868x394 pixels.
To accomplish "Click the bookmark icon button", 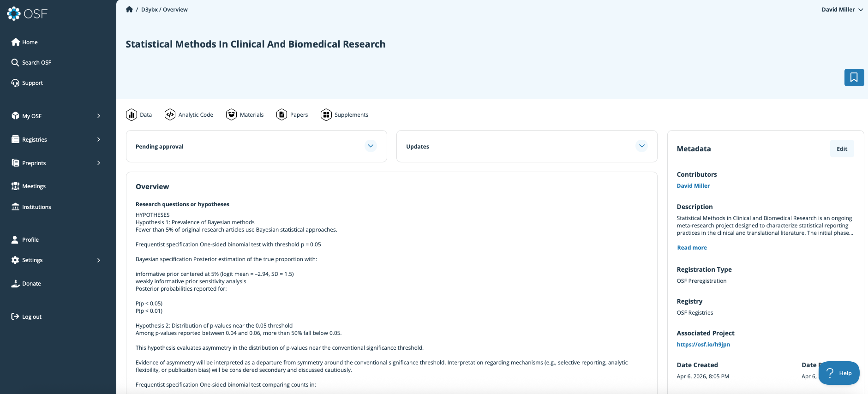I will [854, 78].
